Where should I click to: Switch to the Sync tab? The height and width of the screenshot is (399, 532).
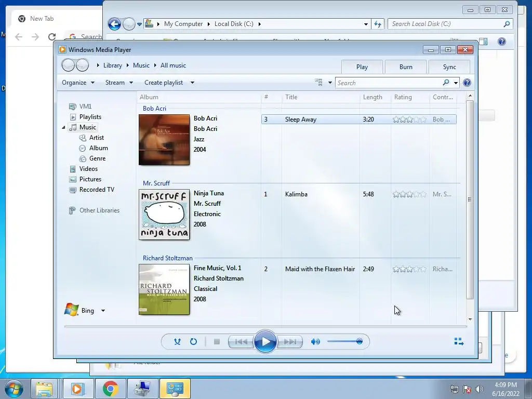point(449,67)
